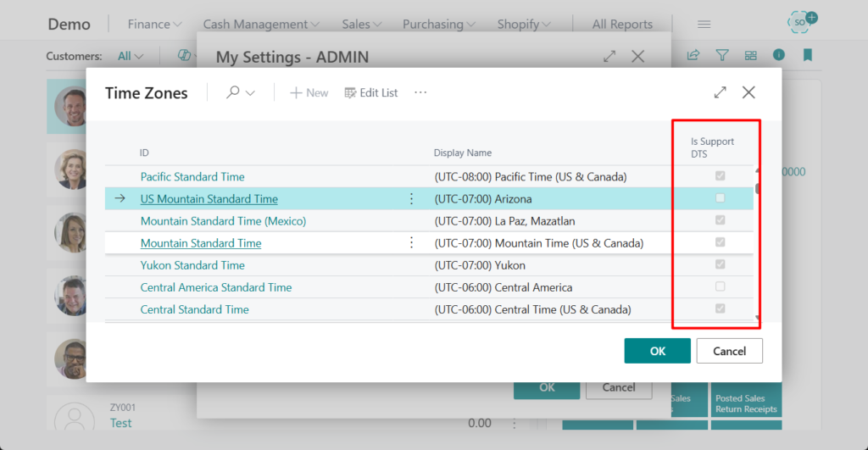Viewport: 868px width, 450px height.
Task: Confirm with the teal OK button
Action: point(657,351)
